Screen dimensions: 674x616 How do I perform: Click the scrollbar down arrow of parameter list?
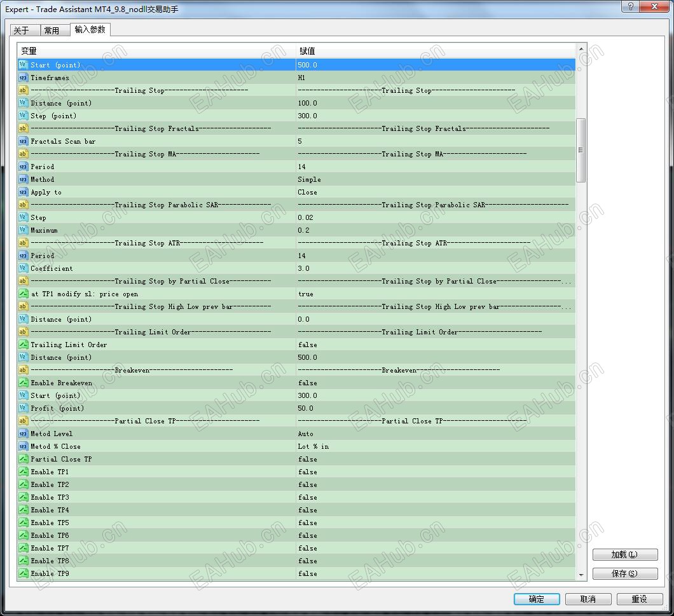pos(581,575)
